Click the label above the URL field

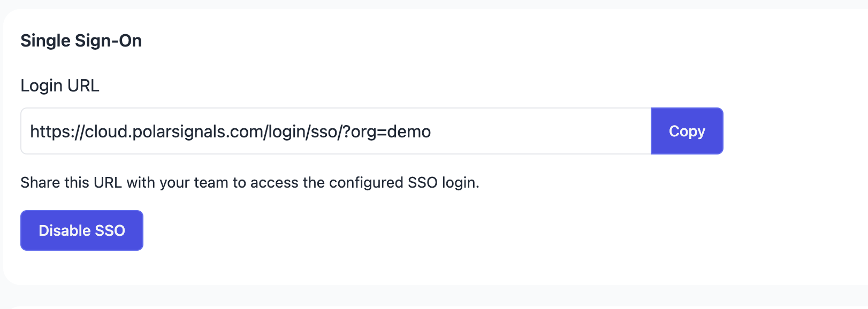click(x=60, y=86)
